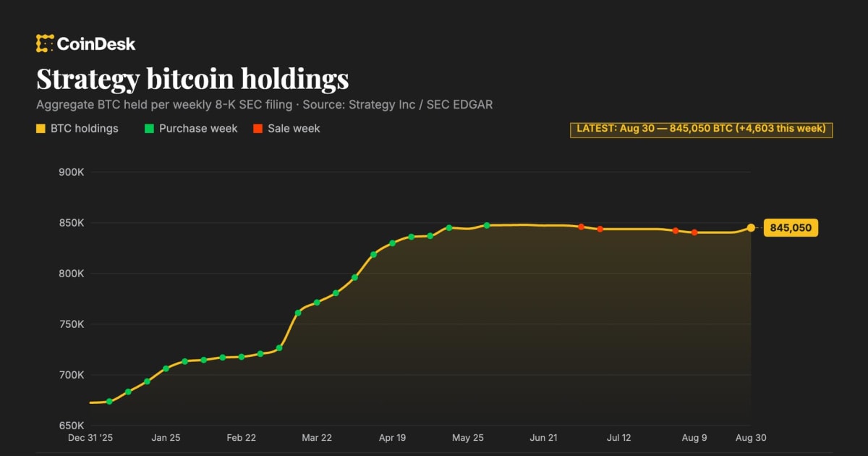868x456 pixels.
Task: Click the 650K y-axis label
Action: (71, 426)
